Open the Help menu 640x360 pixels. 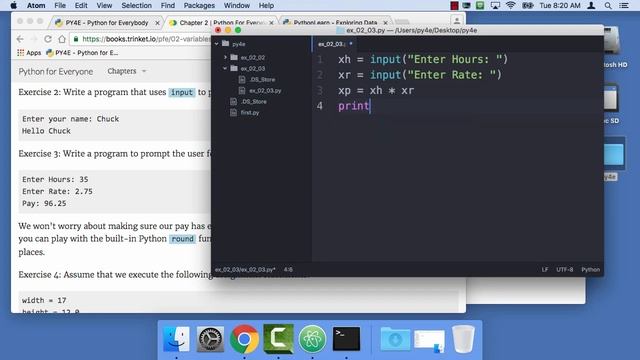coord(266,5)
